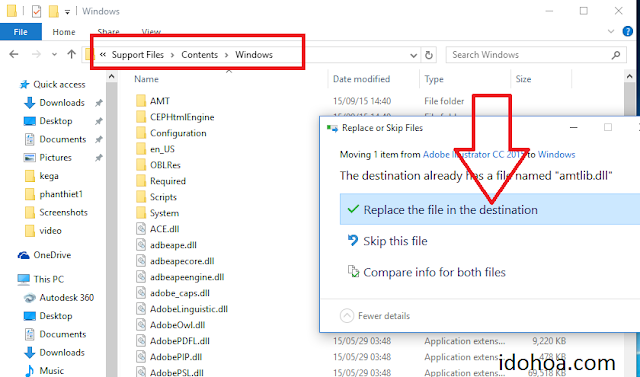Screen dimensions: 640x377
Task: Click the search magnifier icon
Action: (x=616, y=55)
